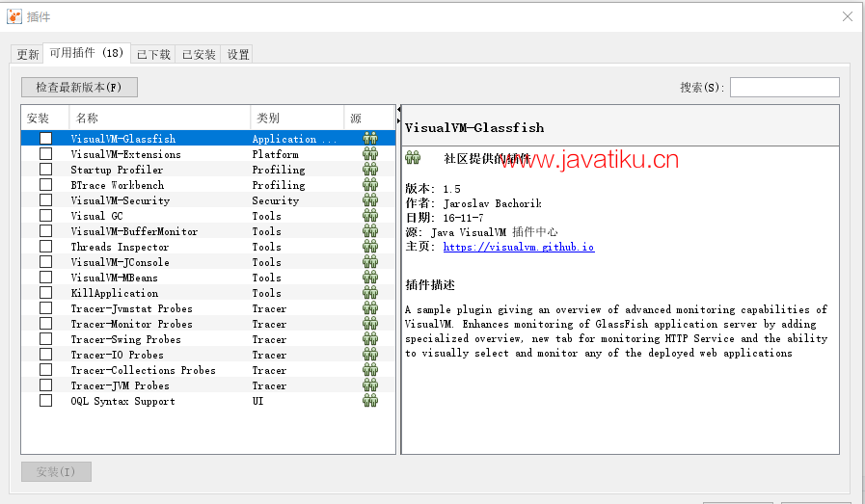The width and height of the screenshot is (865, 504).
Task: Open the 已下载 tab
Action: point(153,54)
